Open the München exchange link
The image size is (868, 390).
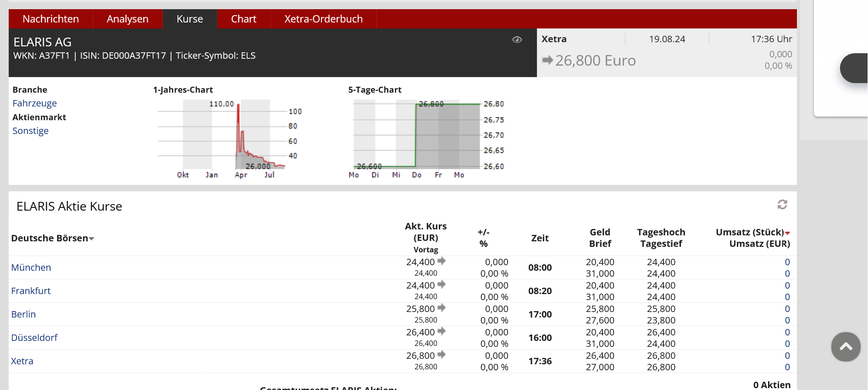tap(31, 267)
